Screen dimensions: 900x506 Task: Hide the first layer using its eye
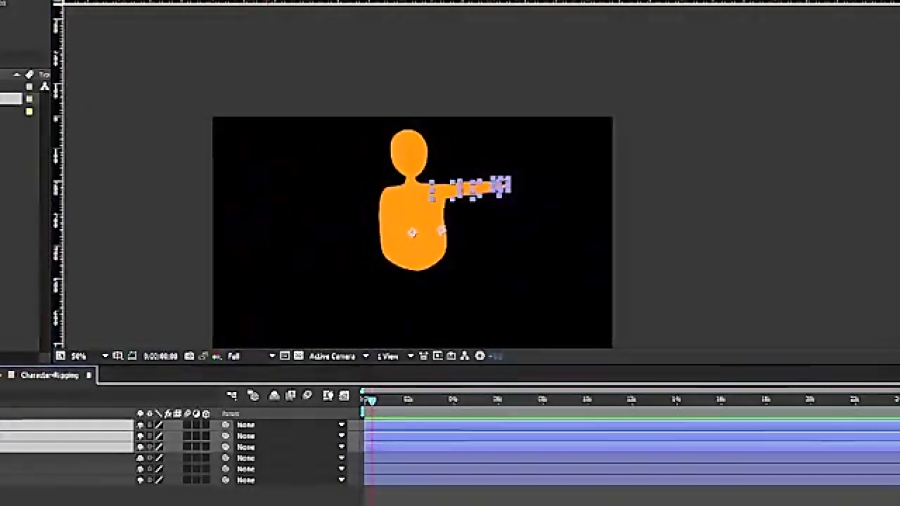[x=140, y=425]
